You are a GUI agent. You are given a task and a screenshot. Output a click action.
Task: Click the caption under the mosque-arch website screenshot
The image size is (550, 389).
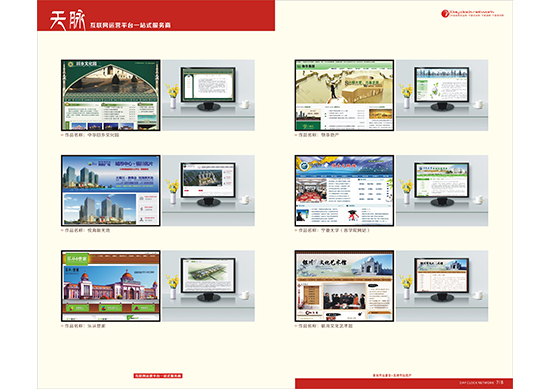(90, 135)
